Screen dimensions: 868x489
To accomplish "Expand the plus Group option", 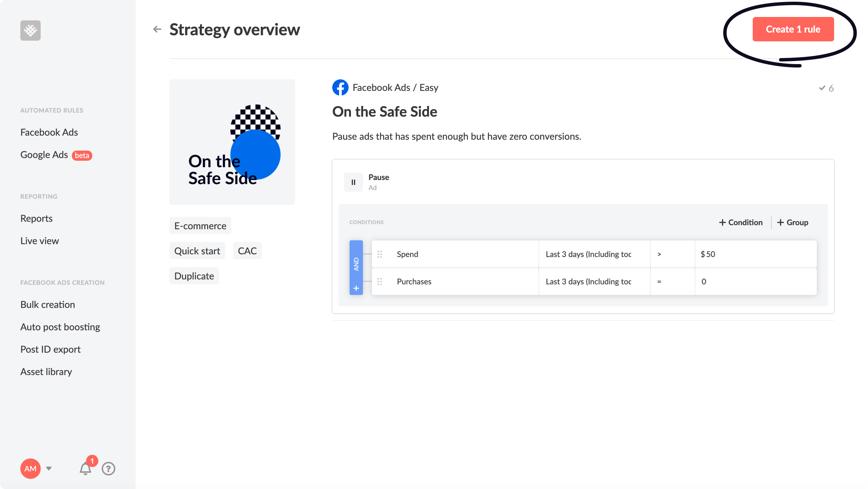I will (793, 222).
